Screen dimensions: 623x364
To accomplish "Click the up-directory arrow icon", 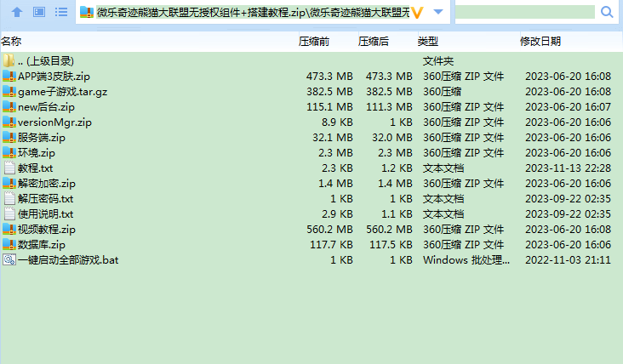I will point(17,12).
